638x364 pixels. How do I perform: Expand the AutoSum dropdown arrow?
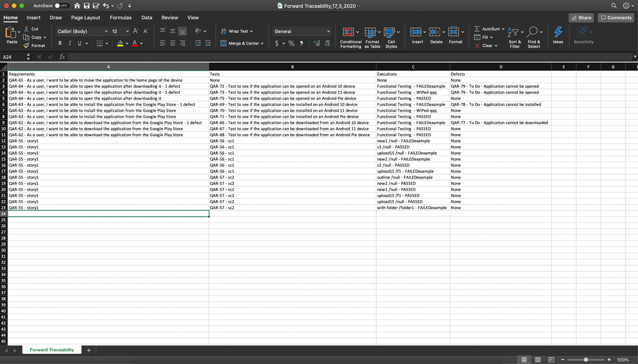tap(503, 29)
